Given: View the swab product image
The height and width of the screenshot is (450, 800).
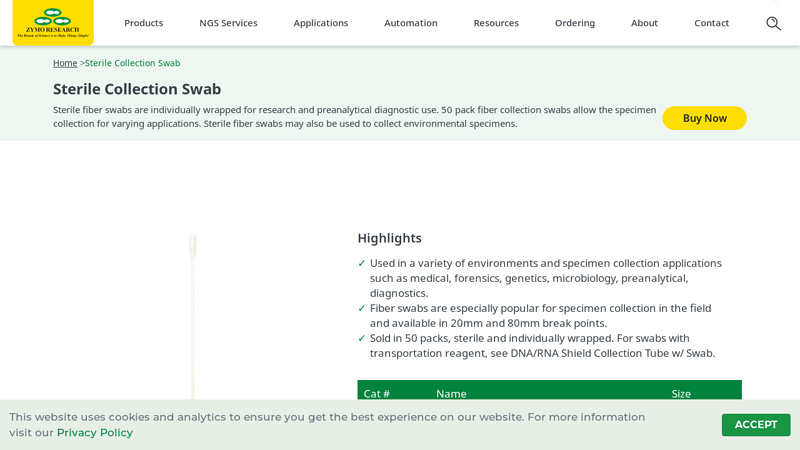Looking at the screenshot, I should (193, 316).
